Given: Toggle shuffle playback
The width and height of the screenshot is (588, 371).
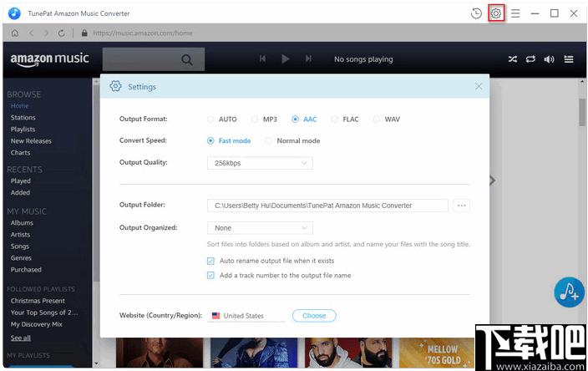Looking at the screenshot, I should pyautogui.click(x=512, y=58).
